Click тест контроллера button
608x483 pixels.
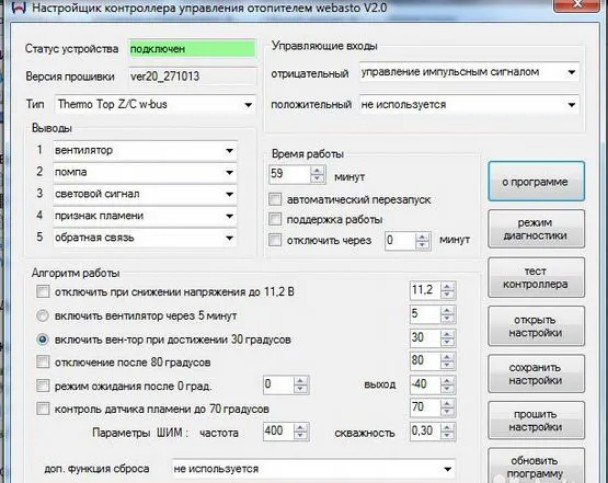click(536, 278)
